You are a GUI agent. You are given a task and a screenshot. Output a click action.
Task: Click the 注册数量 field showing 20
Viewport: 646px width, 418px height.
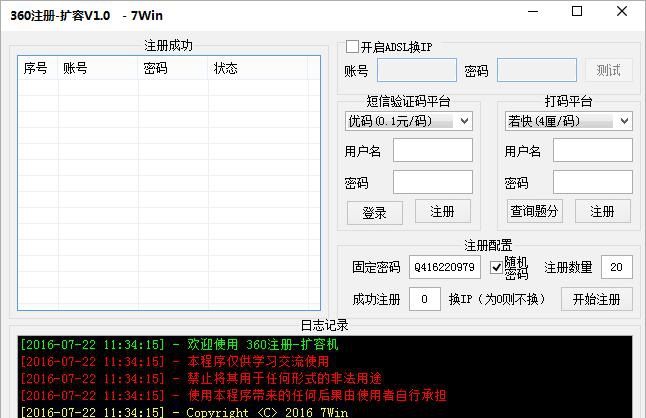(616, 267)
